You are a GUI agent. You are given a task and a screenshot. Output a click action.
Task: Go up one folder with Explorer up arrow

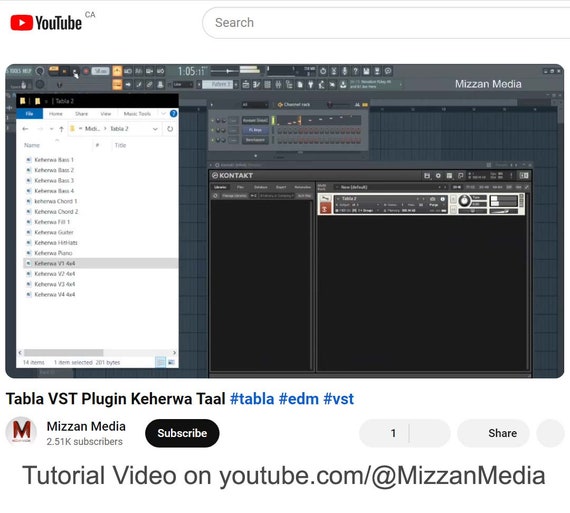click(x=61, y=129)
